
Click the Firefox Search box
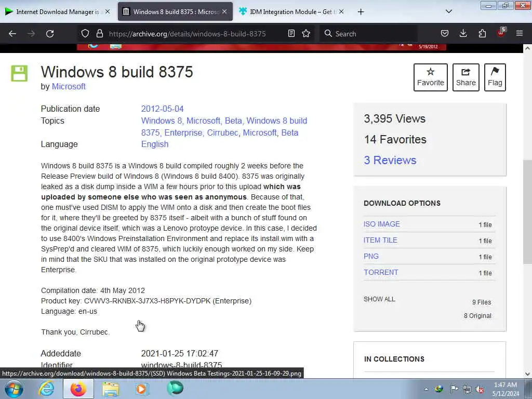pos(369,34)
